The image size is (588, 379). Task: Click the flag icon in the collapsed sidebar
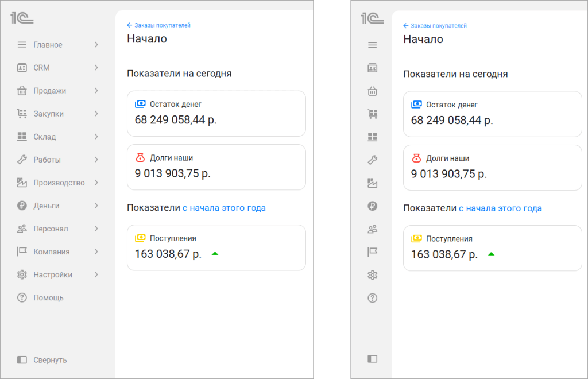(372, 252)
